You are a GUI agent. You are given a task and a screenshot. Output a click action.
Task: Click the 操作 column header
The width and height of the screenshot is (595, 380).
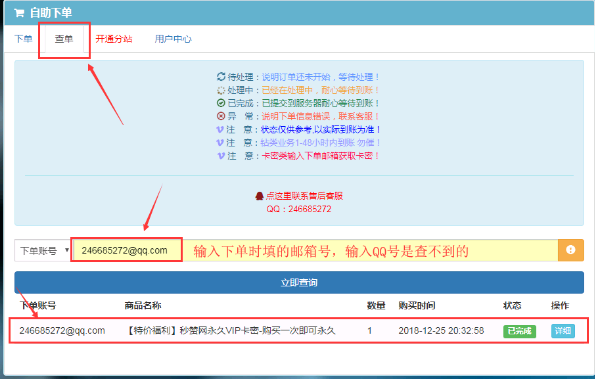pos(560,305)
